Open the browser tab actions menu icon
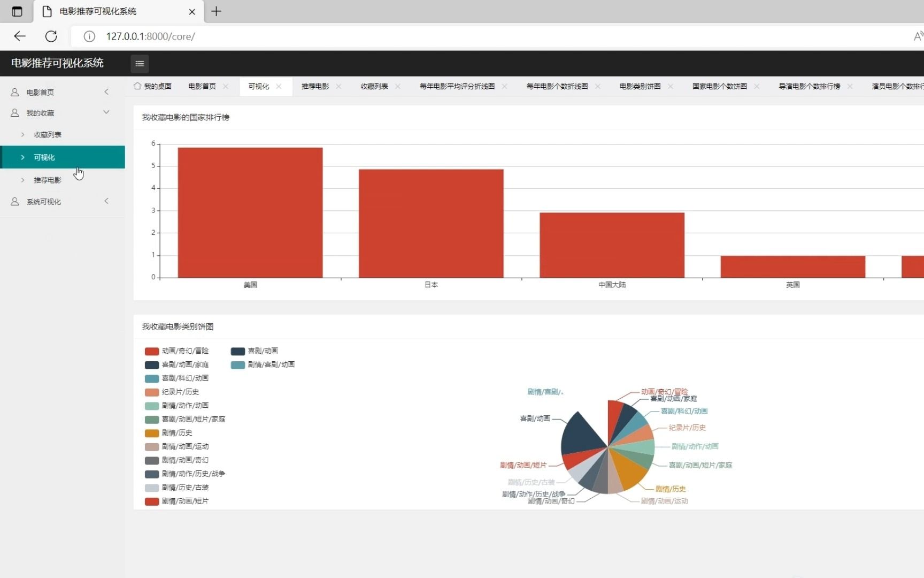The width and height of the screenshot is (924, 578). point(17,11)
